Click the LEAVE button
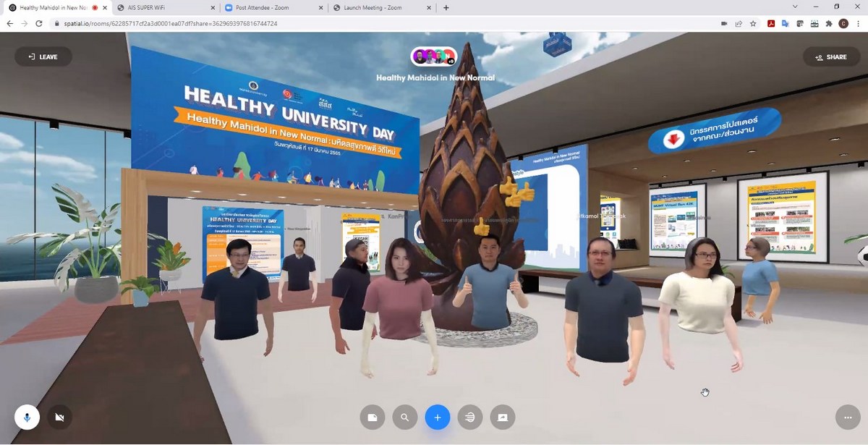 (43, 56)
